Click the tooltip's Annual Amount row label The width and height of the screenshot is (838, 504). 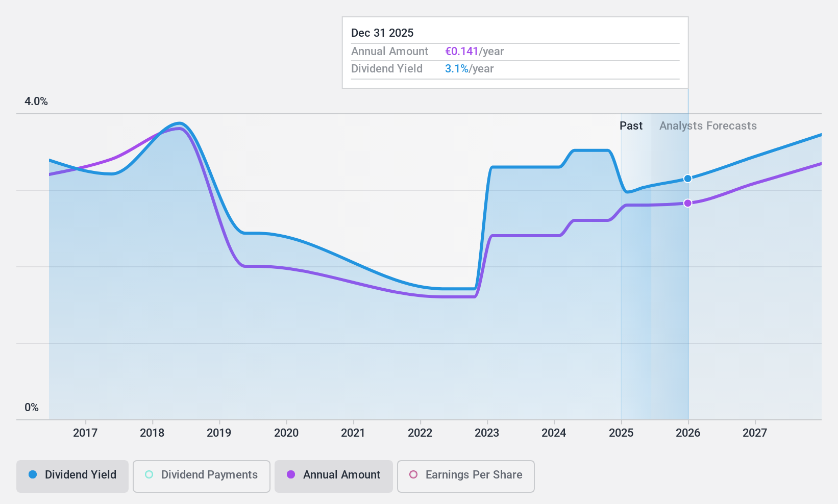tap(390, 52)
